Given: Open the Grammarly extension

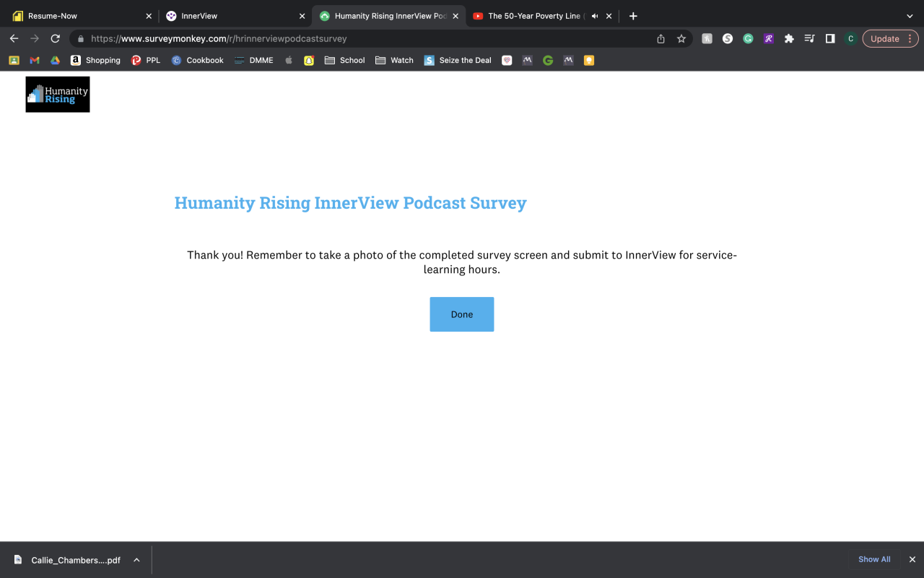Looking at the screenshot, I should pos(748,39).
